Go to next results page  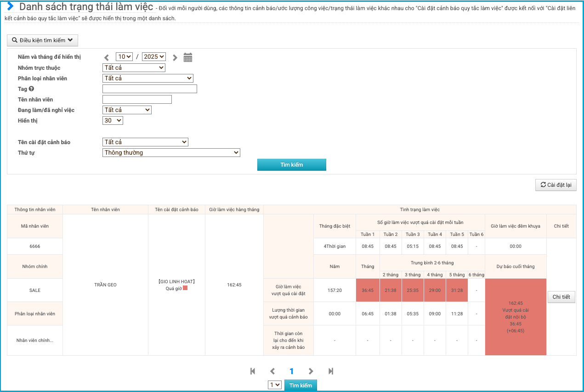(x=311, y=371)
